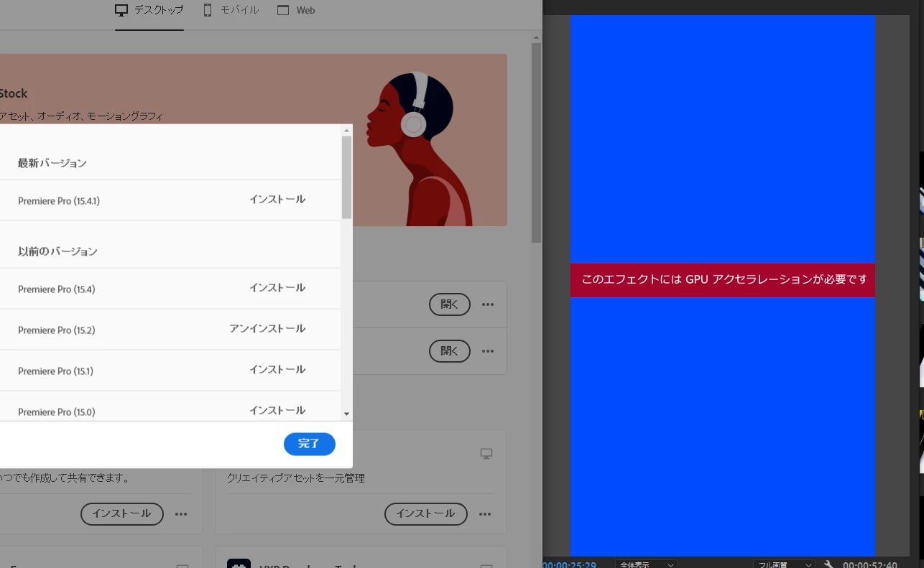Click the 最新バージョン heading
924x568 pixels.
click(52, 163)
